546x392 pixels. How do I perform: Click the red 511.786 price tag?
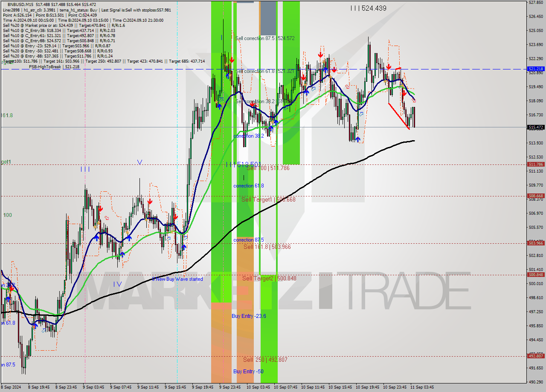536,164
